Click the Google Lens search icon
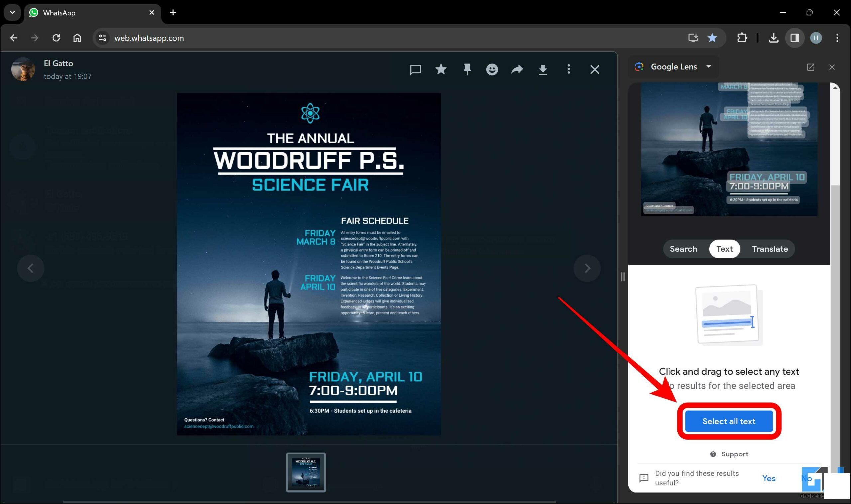Image resolution: width=851 pixels, height=504 pixels. [640, 66]
